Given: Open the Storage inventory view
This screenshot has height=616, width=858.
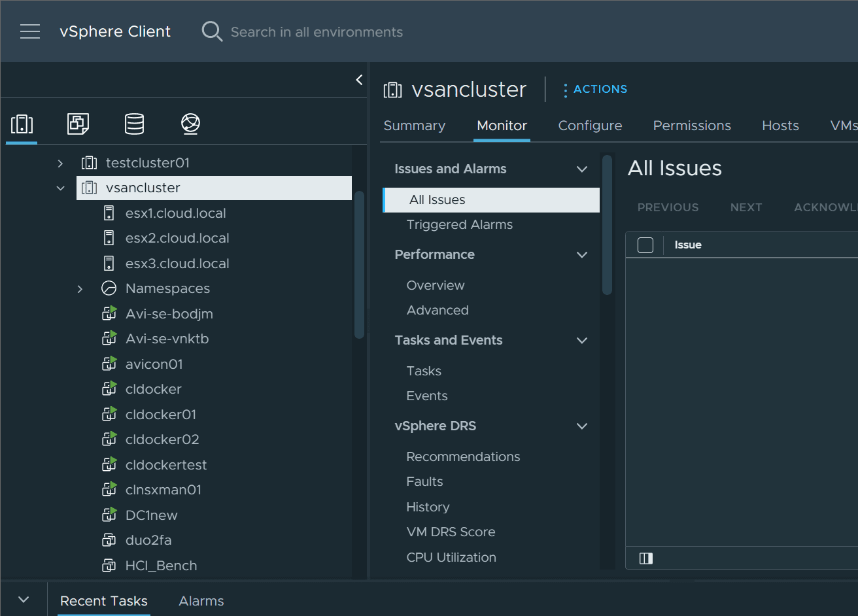Looking at the screenshot, I should click(x=134, y=122).
